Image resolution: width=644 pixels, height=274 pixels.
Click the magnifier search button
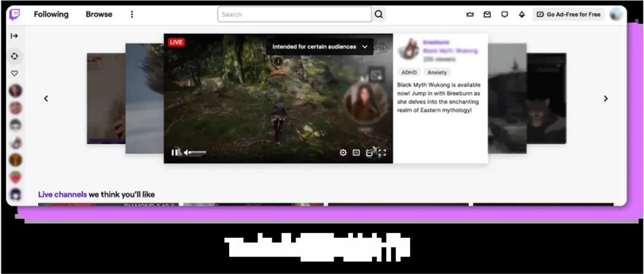tap(379, 14)
